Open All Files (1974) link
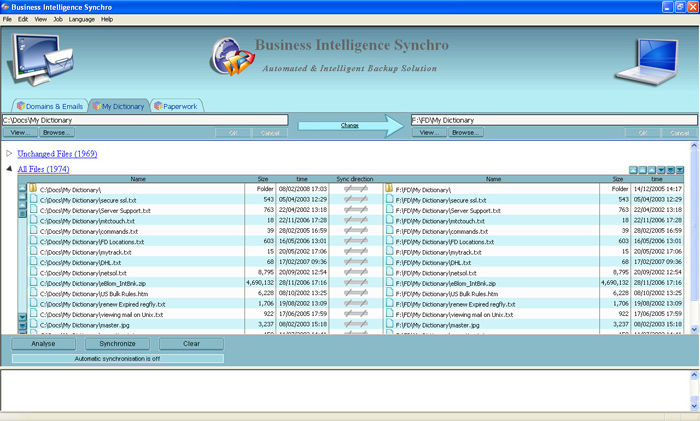Viewport: 700px width, 421px height. coord(43,169)
